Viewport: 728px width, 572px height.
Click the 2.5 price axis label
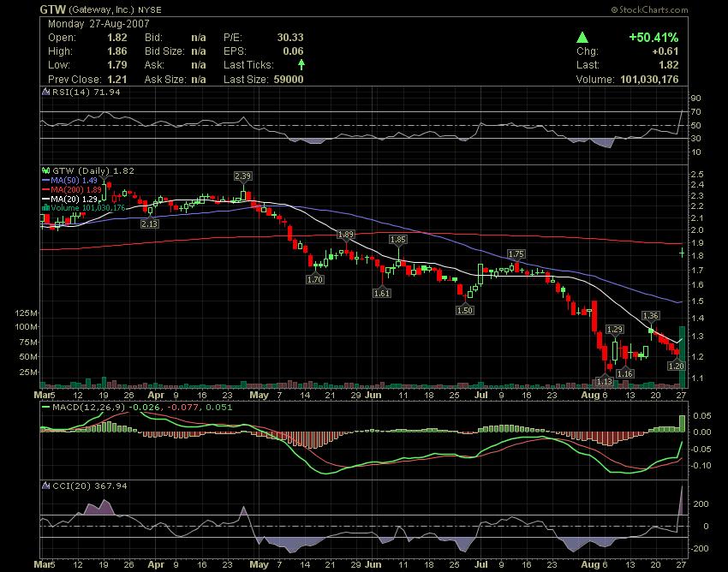point(697,175)
